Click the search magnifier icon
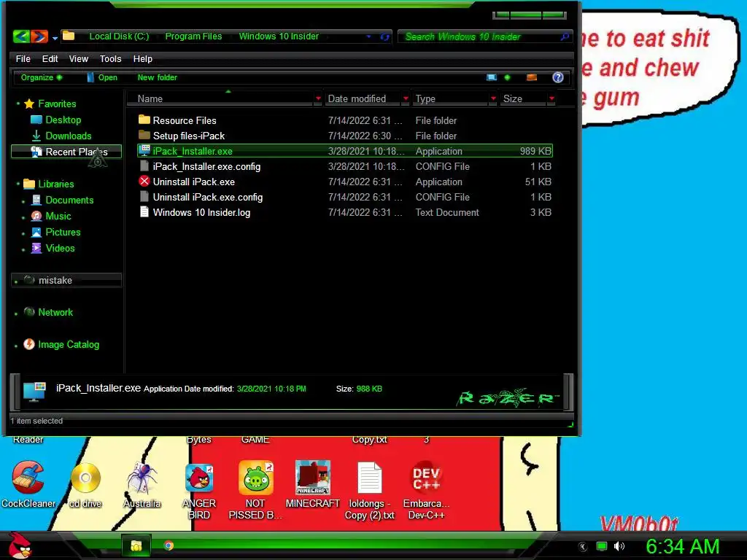747x560 pixels. tap(565, 36)
